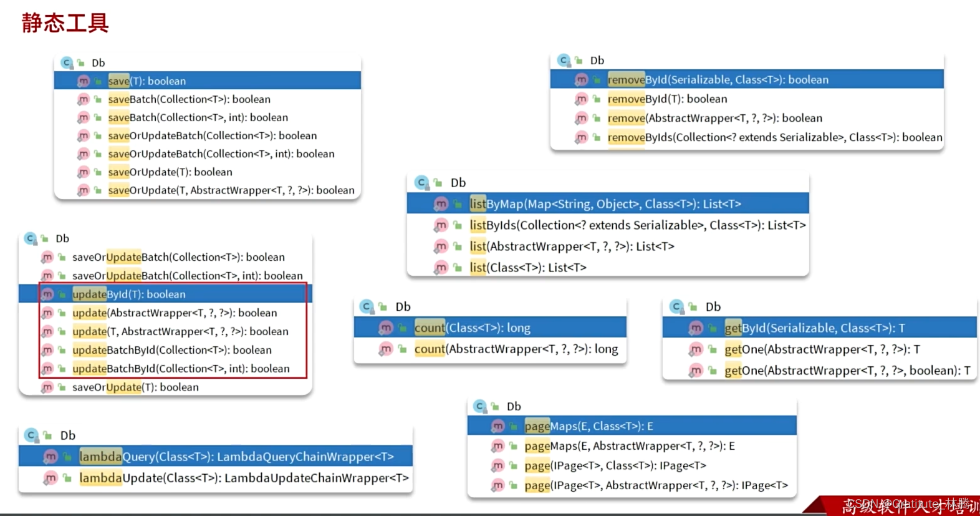Click method icon beside page(IPage<T>, Class<T>)
This screenshot has height=516, width=980.
pos(497,465)
